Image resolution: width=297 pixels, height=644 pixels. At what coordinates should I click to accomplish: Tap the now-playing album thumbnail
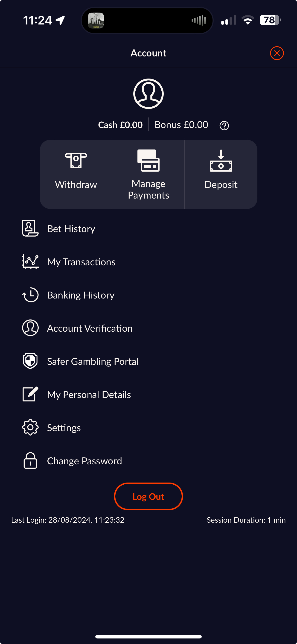(x=96, y=20)
